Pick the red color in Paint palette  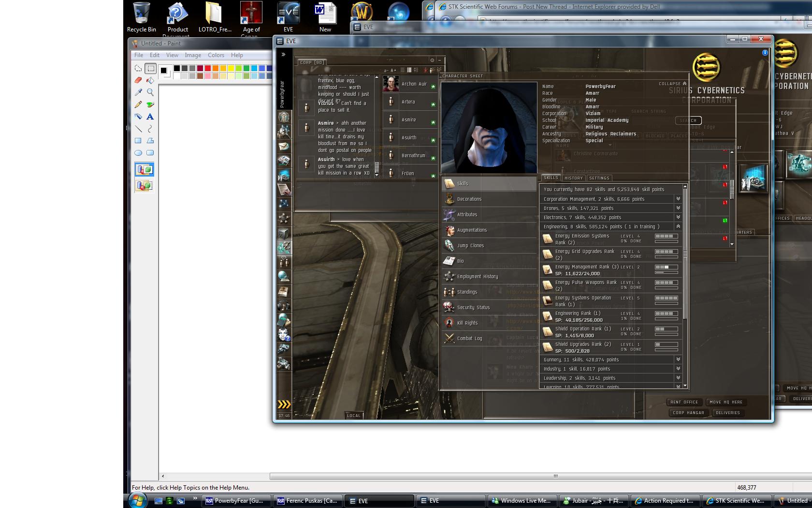208,68
